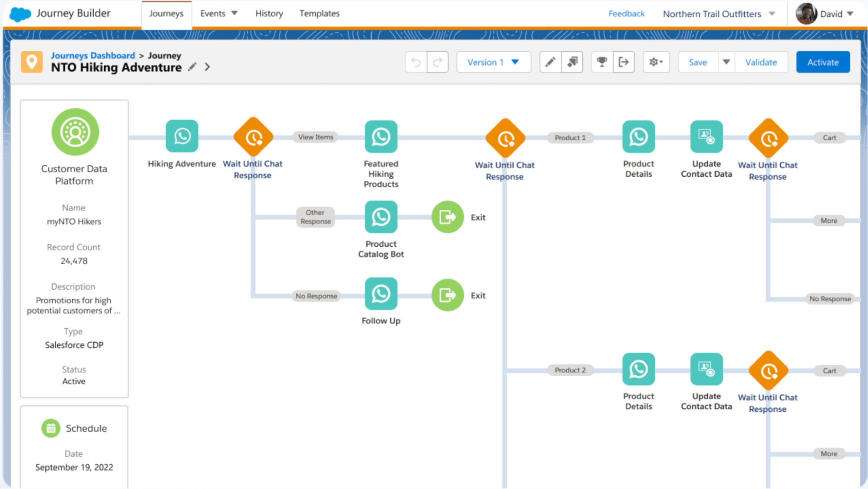Select the Hiking Adventure WhatsApp activity
This screenshot has height=489, width=868.
182,136
